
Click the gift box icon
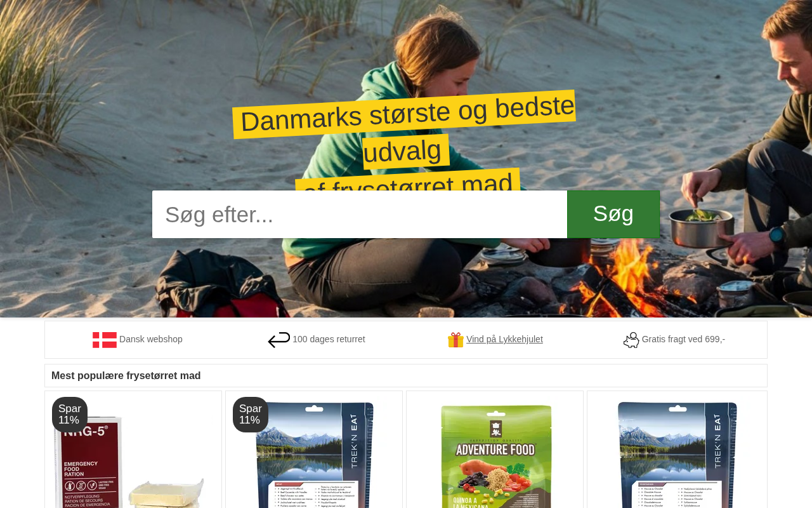click(x=455, y=340)
